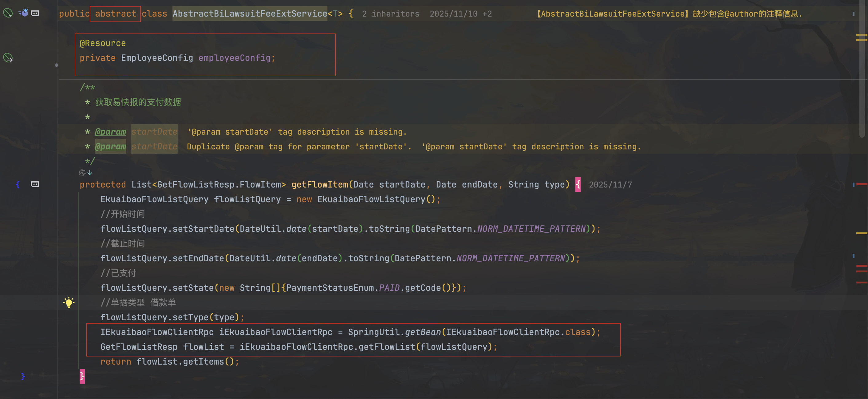Click the highlighted pink opening method brace
The width and height of the screenshot is (868, 399).
[x=578, y=184]
